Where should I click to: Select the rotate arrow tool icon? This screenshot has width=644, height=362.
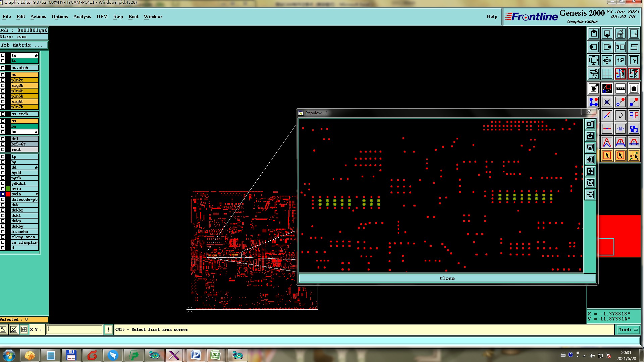pos(620,115)
